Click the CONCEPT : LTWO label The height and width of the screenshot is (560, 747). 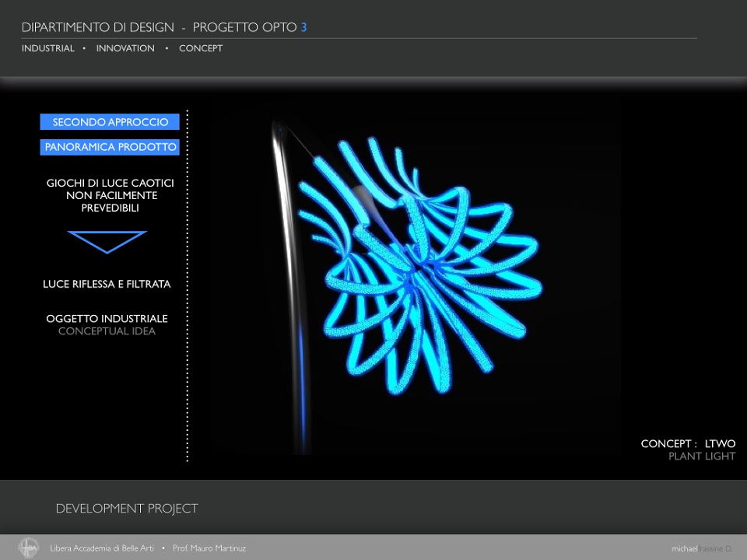(x=688, y=443)
